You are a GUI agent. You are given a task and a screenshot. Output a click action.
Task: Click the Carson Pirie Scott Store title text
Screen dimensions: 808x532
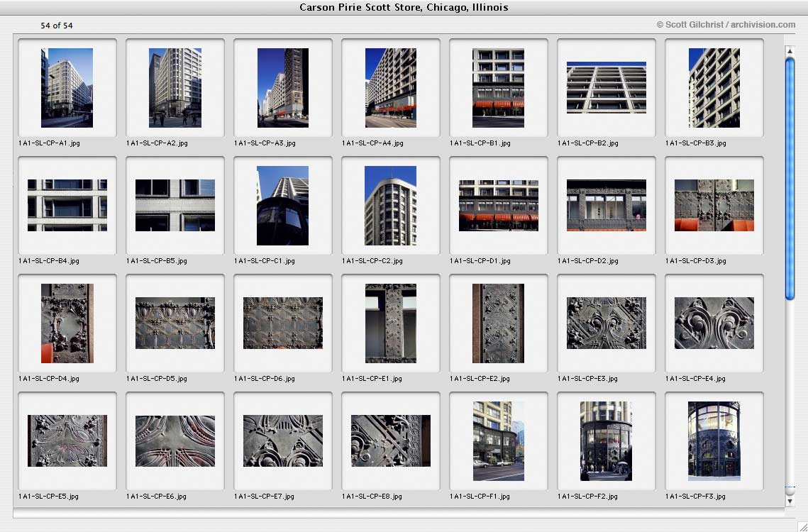click(x=404, y=7)
